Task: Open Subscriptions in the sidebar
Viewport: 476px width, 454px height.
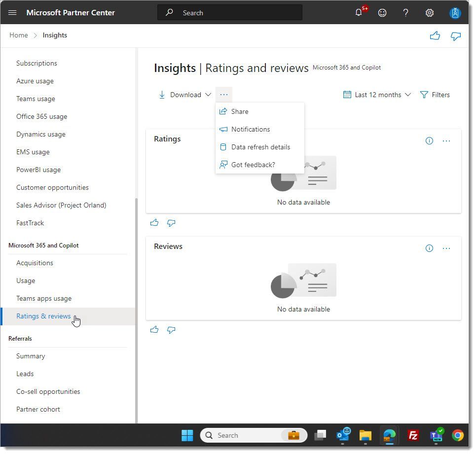Action: tap(37, 64)
